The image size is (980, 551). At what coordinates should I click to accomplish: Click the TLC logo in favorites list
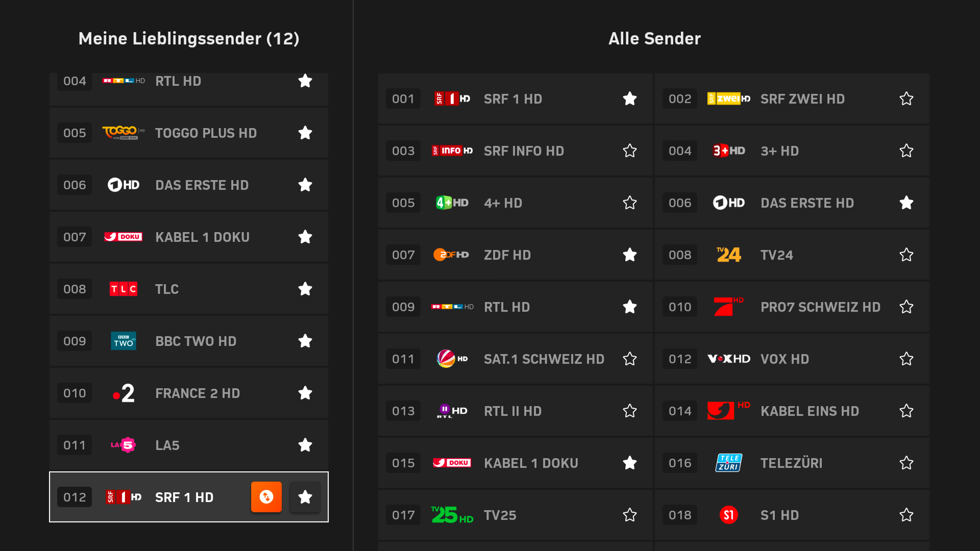click(x=123, y=289)
